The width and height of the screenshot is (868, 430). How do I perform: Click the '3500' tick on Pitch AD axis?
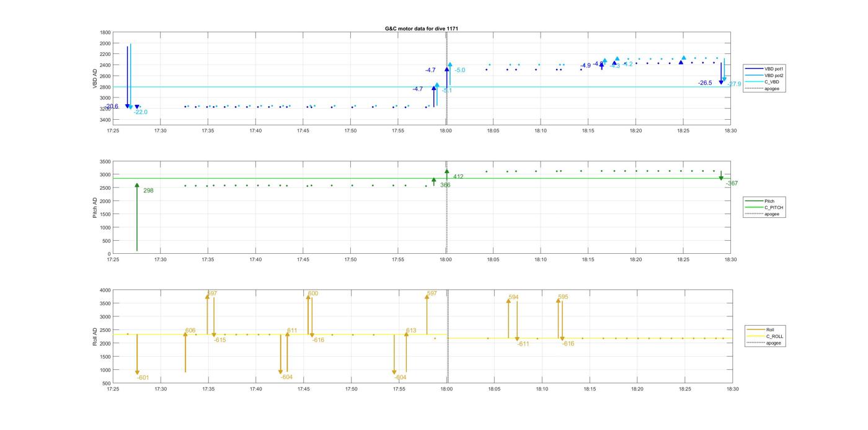tap(105, 161)
